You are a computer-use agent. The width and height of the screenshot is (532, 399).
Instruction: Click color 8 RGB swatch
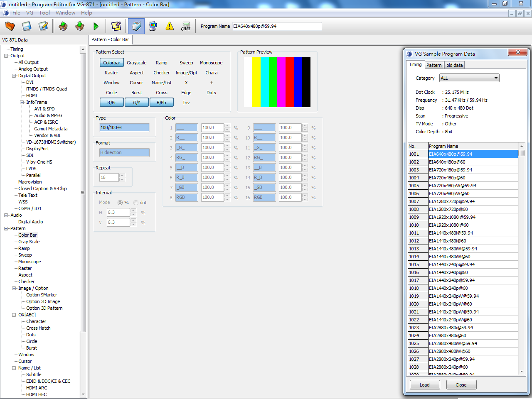click(187, 197)
